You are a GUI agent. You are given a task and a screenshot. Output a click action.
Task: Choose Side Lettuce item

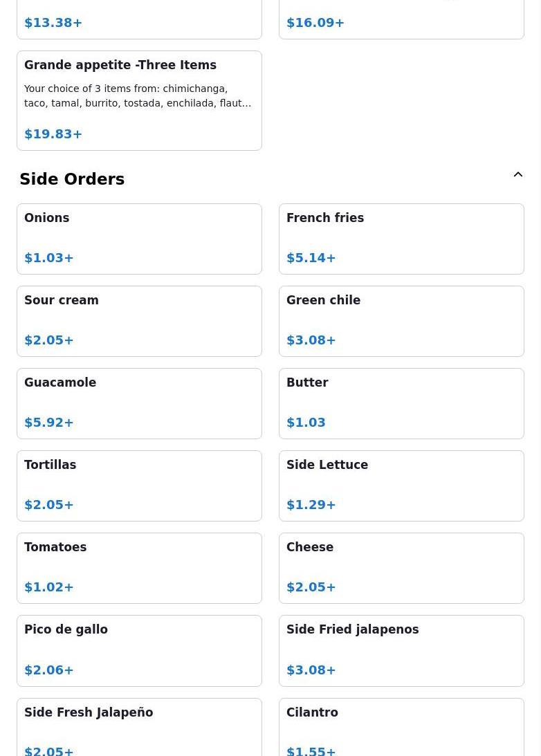coord(401,486)
